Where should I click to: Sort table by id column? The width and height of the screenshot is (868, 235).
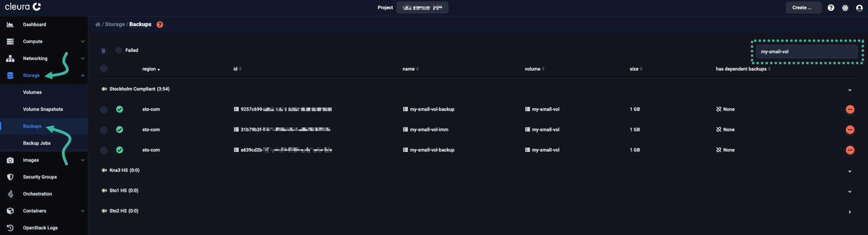point(237,69)
